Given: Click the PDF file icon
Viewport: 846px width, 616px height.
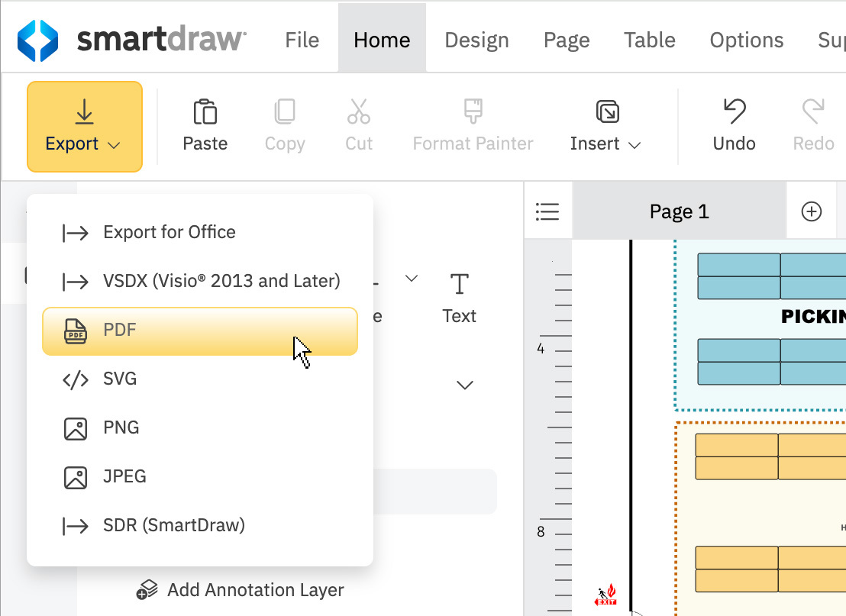Looking at the screenshot, I should point(76,331).
